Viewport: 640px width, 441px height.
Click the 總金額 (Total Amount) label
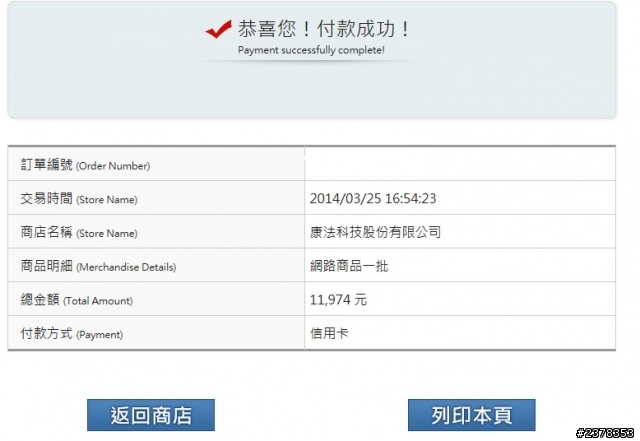(77, 300)
